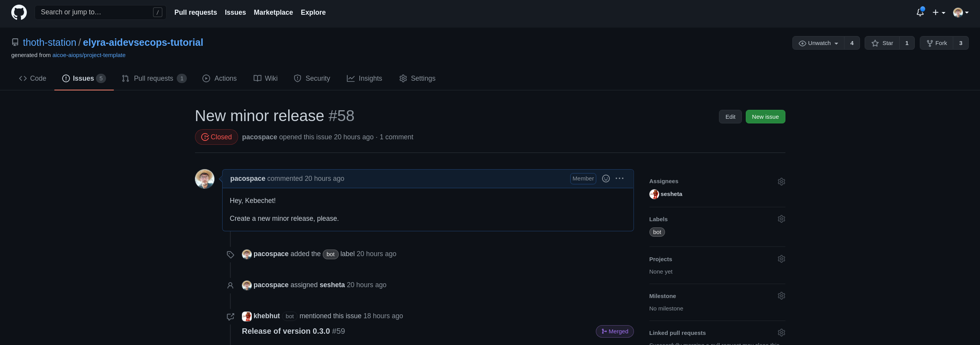
Task: Switch to the Settings tab
Action: 417,78
